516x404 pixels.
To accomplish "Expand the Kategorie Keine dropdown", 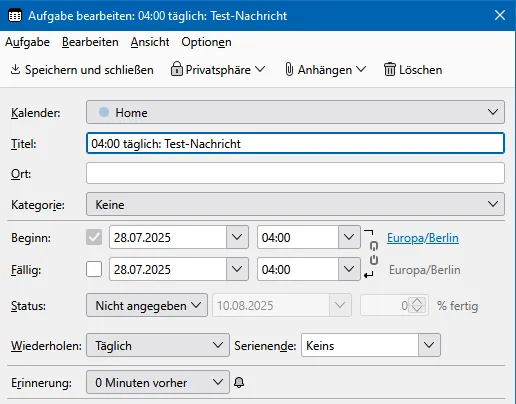I will click(x=295, y=204).
